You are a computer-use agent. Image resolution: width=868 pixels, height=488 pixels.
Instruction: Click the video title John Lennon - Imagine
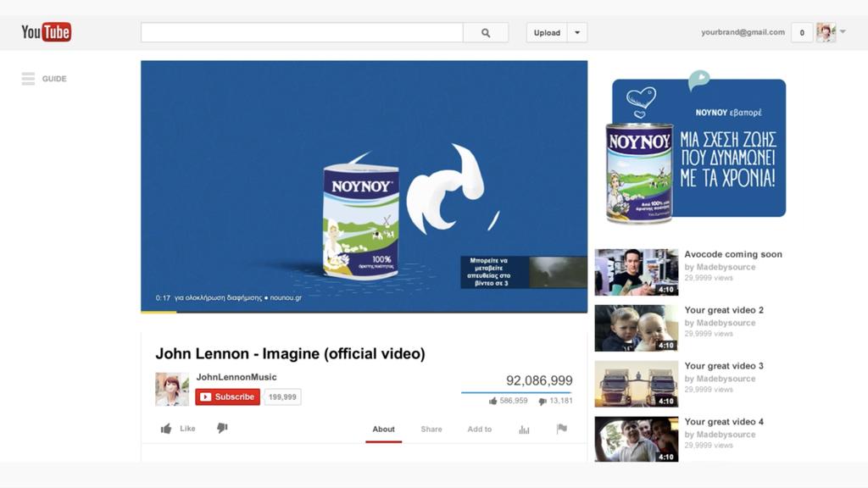click(x=290, y=353)
